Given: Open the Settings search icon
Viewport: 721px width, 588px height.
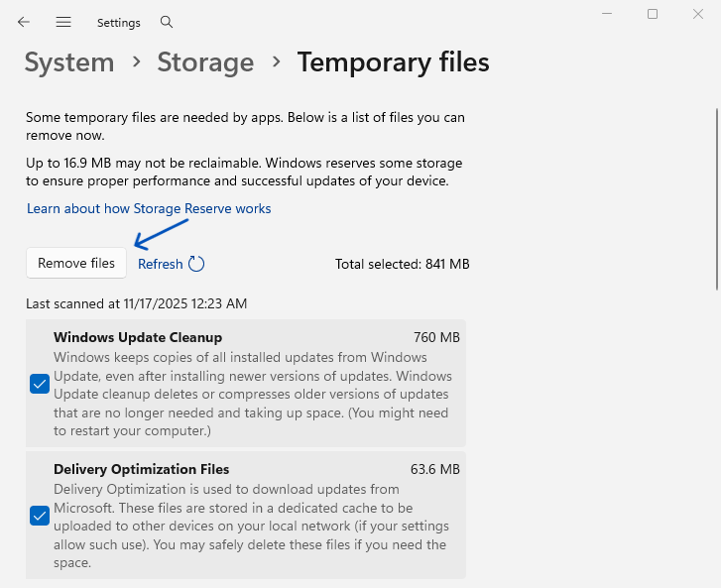Looking at the screenshot, I should (x=167, y=22).
